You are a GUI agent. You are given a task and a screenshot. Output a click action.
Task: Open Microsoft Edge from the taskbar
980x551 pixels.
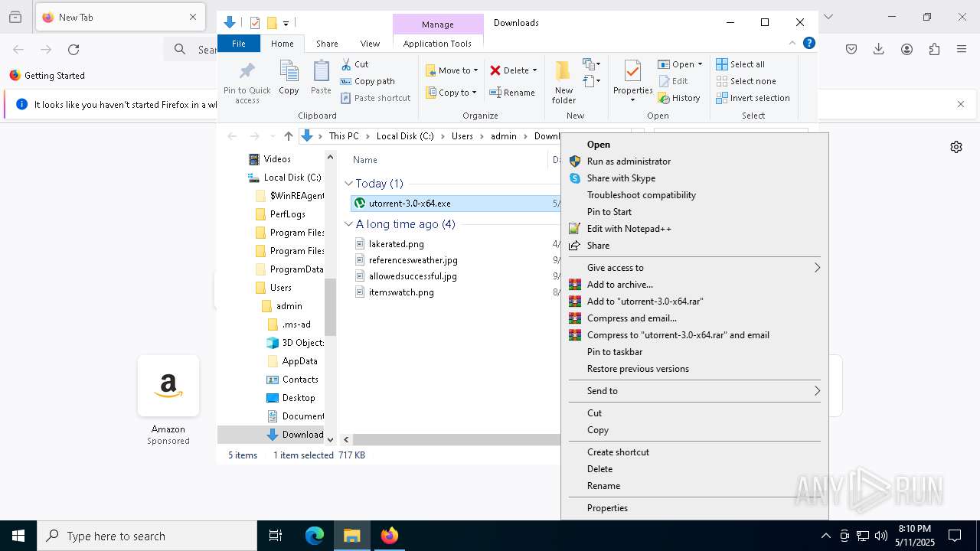click(x=315, y=536)
